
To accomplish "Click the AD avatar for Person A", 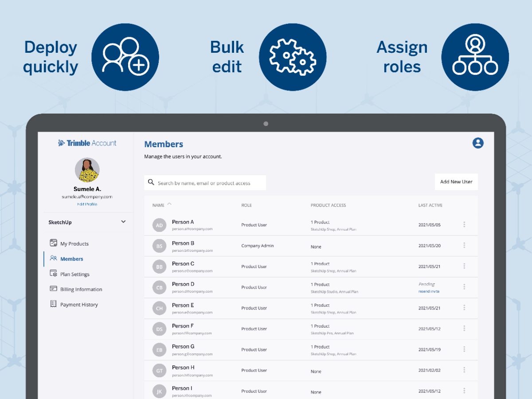I will (160, 225).
